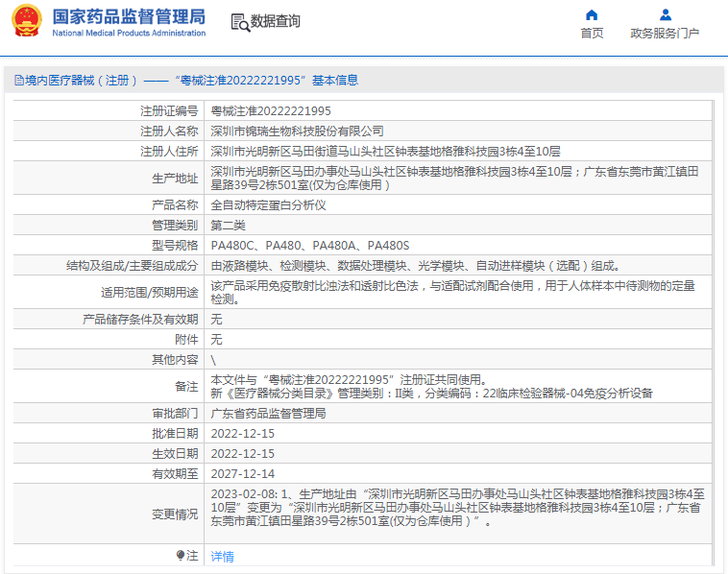Click the 产品储存条件及有效期 label
The image size is (728, 574).
point(140,320)
